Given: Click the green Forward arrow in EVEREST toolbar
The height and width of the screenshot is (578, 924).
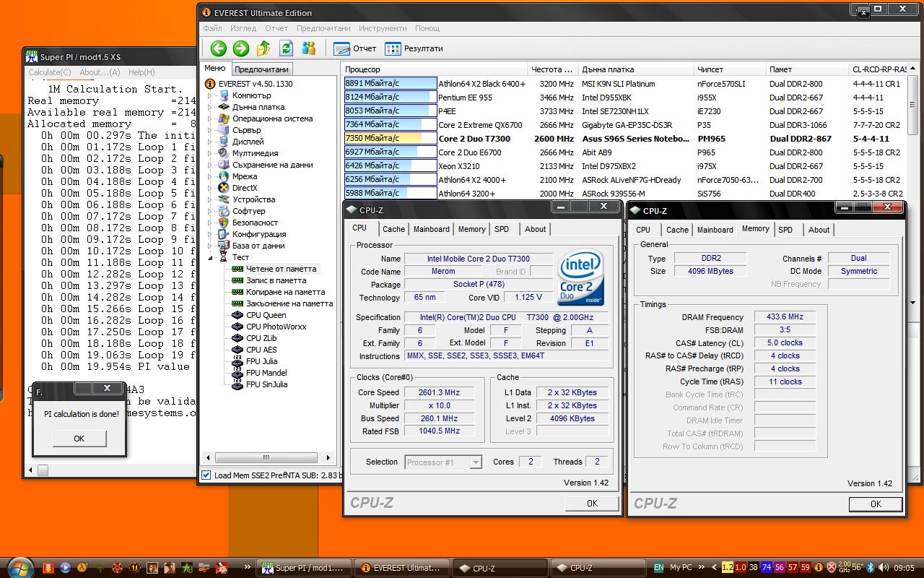Looking at the screenshot, I should [241, 48].
